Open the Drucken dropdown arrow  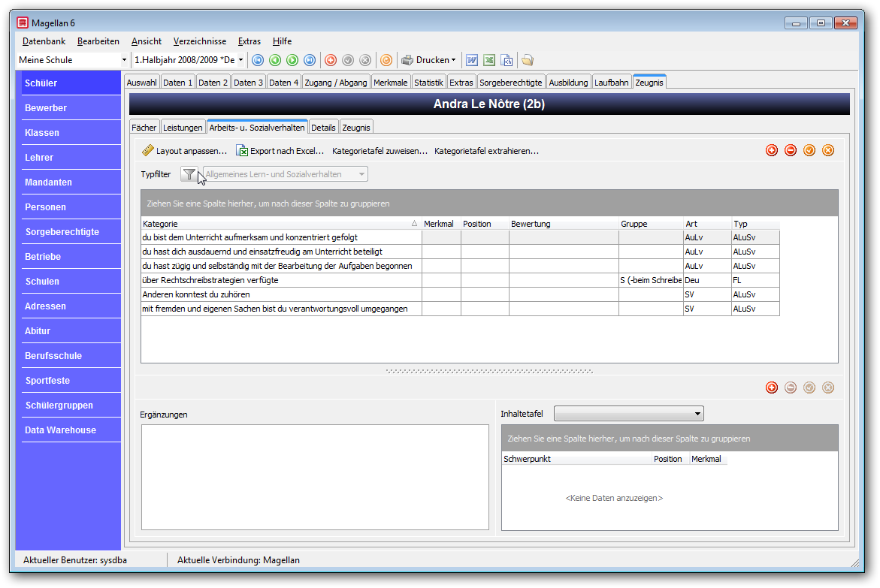(453, 60)
